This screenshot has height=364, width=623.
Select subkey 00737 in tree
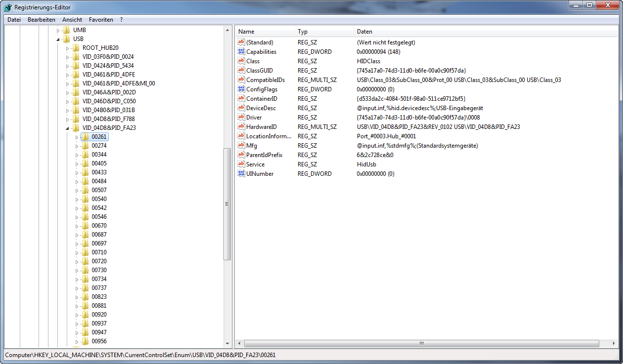coord(99,288)
